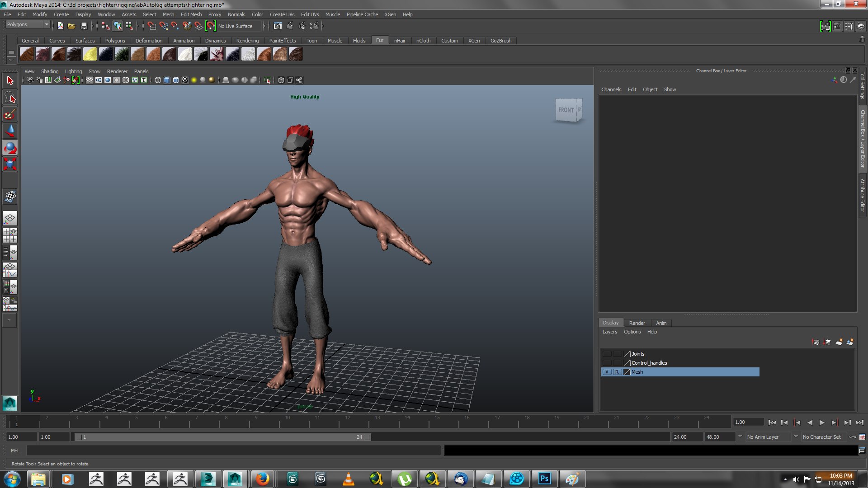
Task: Pick the Move tool cone icon
Action: coord(10,131)
